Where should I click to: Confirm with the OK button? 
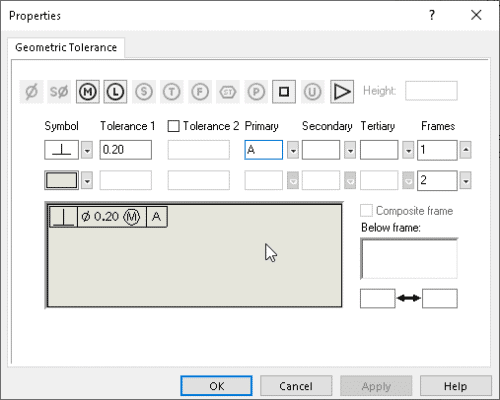(217, 386)
